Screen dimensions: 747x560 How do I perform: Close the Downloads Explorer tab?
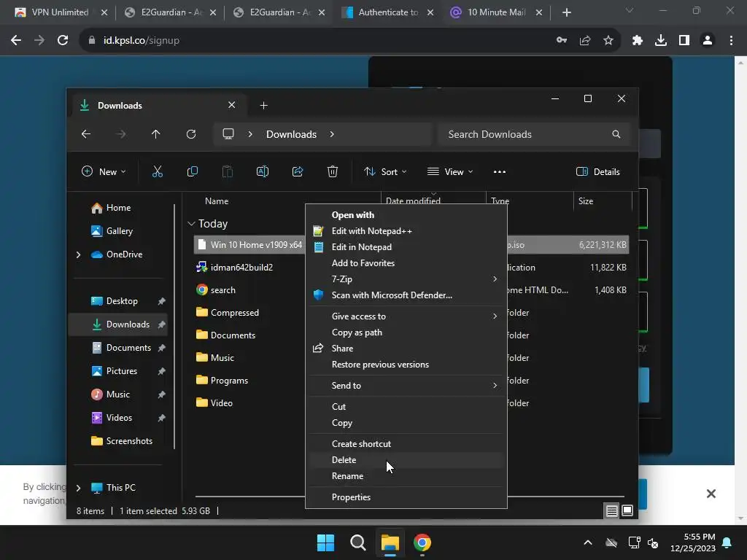click(231, 105)
